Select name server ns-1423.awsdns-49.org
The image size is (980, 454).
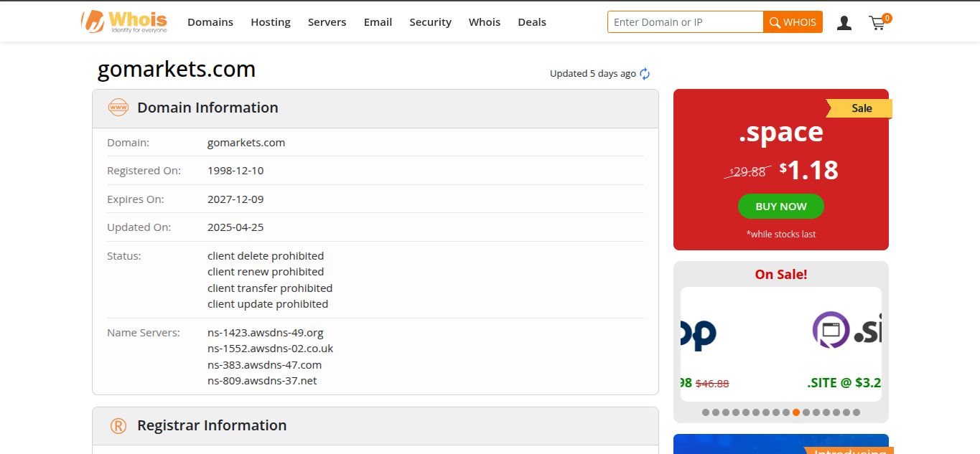tap(266, 333)
